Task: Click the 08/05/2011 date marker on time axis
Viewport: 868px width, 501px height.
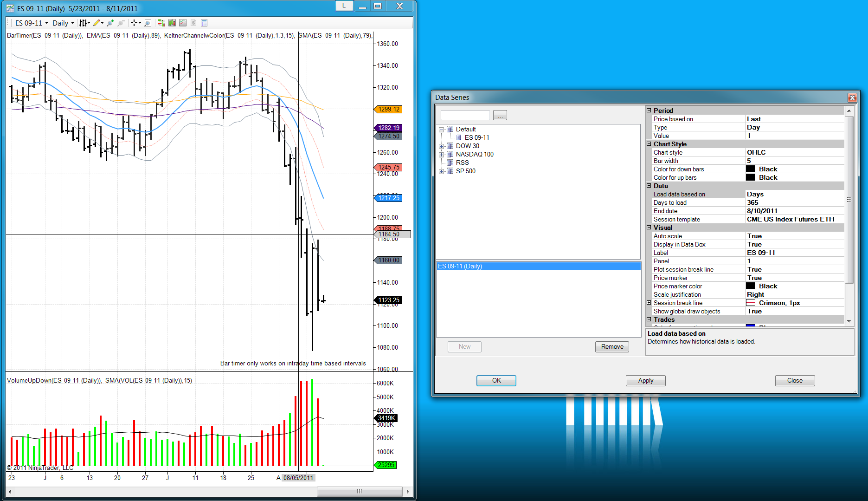Action: click(298, 478)
